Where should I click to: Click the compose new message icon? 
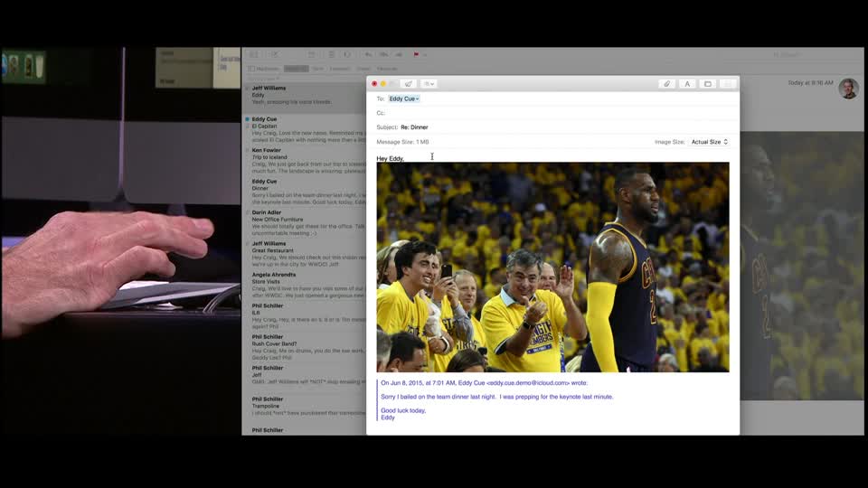point(275,55)
